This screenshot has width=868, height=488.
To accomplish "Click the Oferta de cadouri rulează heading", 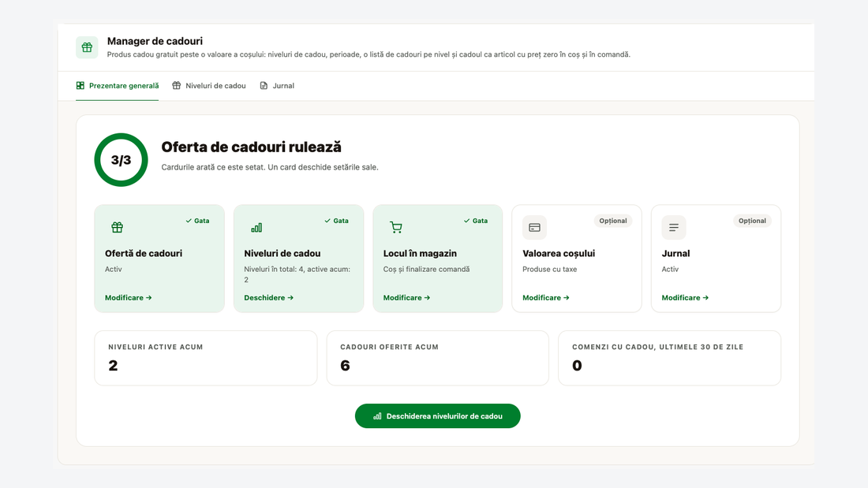I will coord(251,147).
